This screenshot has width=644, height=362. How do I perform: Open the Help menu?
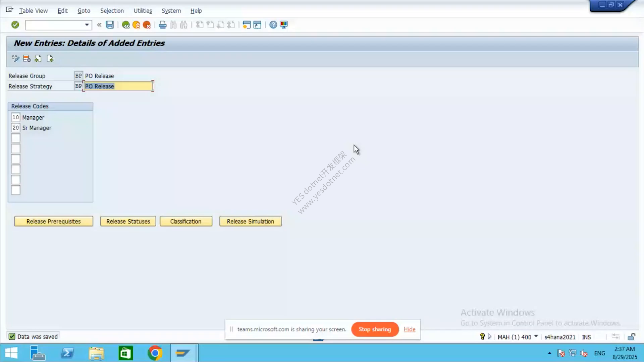tap(196, 11)
